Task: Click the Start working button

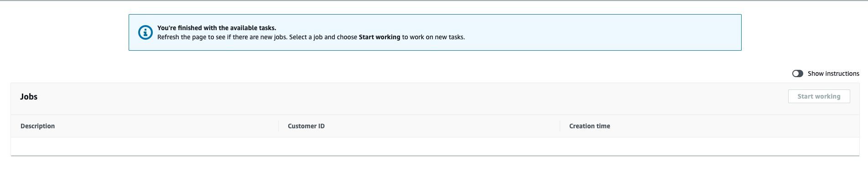Action: (819, 96)
